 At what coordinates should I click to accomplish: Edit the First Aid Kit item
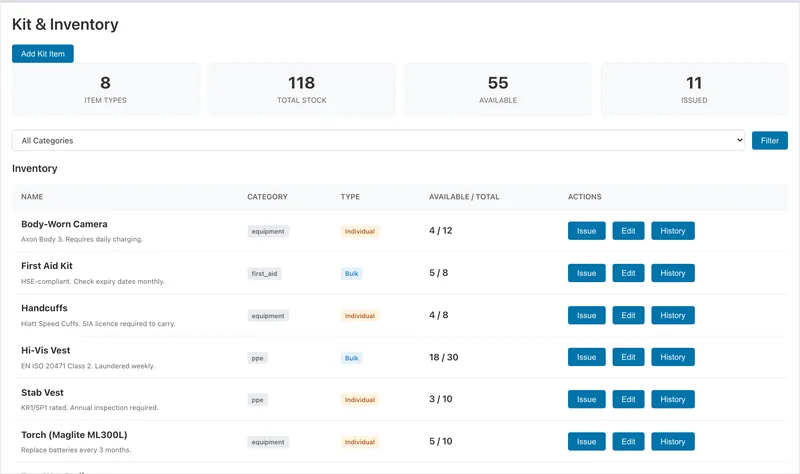click(628, 273)
